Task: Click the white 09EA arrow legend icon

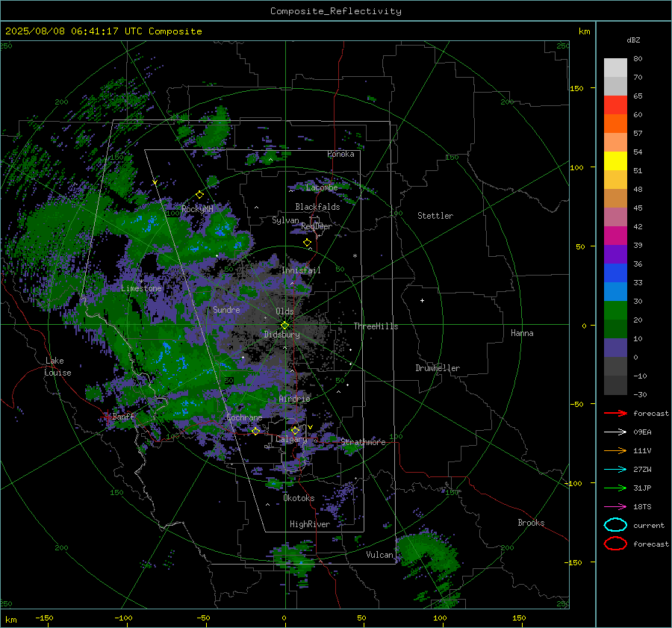Action: pyautogui.click(x=615, y=432)
